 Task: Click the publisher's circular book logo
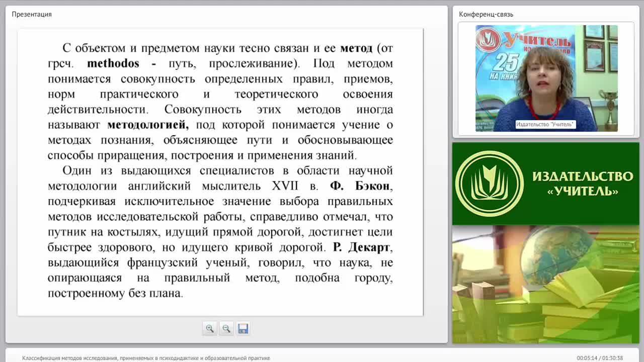click(489, 184)
